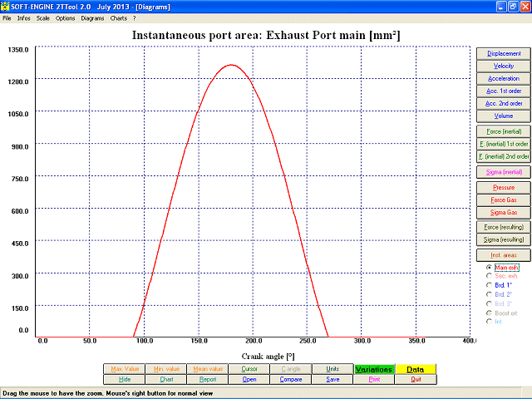
Task: Click the 1350.0 y-axis value
Action: coord(18,50)
